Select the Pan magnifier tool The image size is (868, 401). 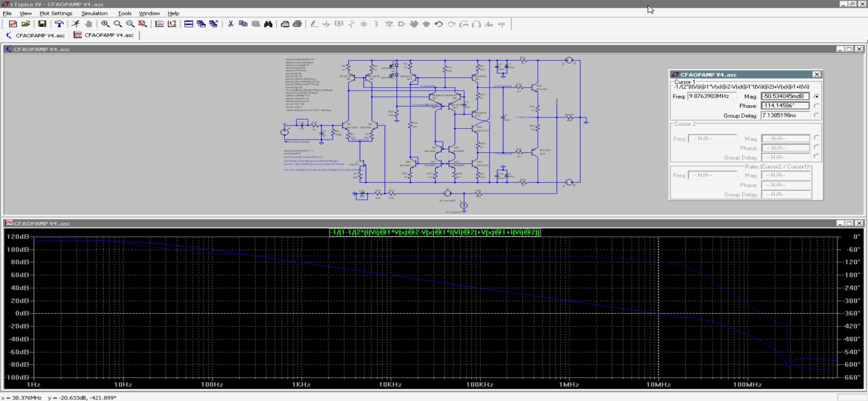coord(118,24)
